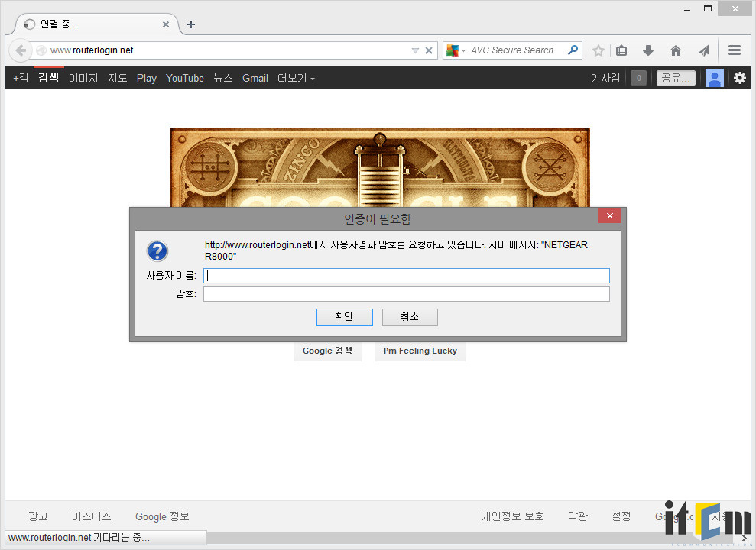Click the Google doodle image
This screenshot has height=550, width=756.
(x=379, y=167)
